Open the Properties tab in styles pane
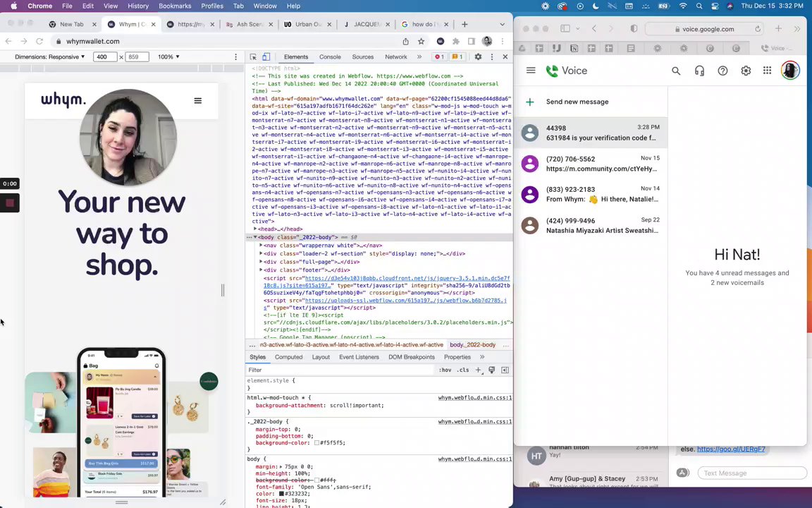Viewport: 812px width, 508px height. [x=457, y=357]
